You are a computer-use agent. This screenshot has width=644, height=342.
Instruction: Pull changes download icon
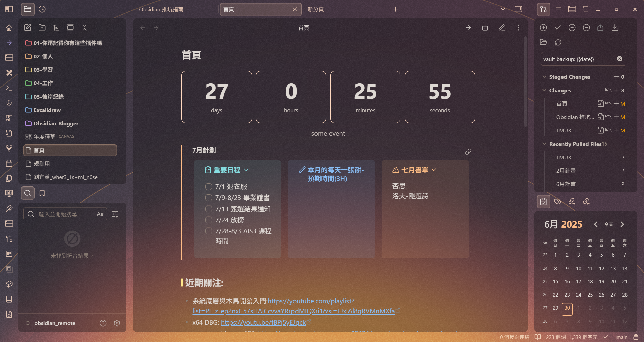pyautogui.click(x=615, y=27)
